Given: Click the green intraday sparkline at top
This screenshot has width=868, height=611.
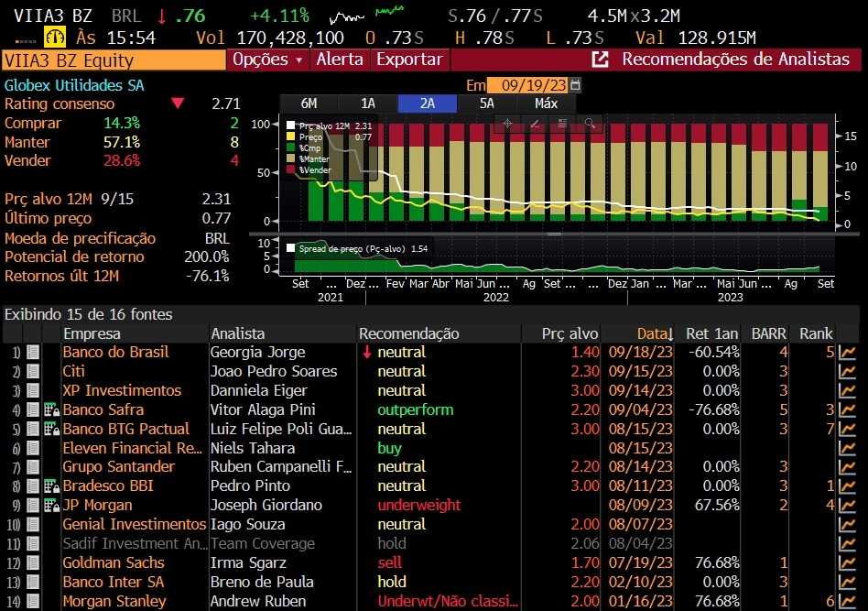Looking at the screenshot, I should pyautogui.click(x=390, y=10).
